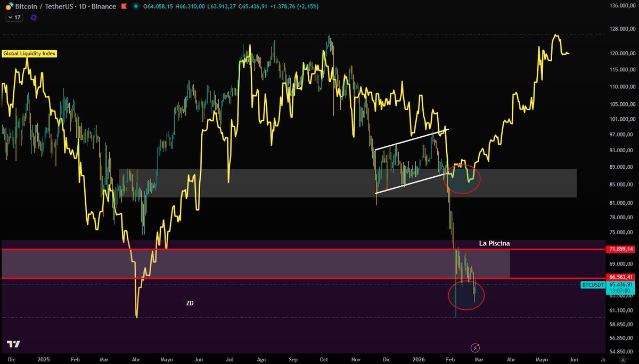The width and height of the screenshot is (639, 364).
Task: Click the close value C65.436,91
Action: pyautogui.click(x=254, y=6)
